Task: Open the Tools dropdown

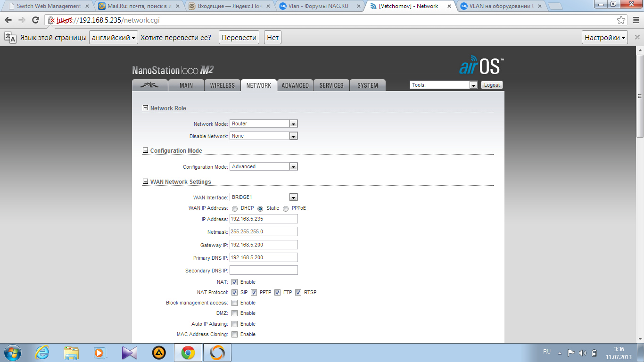Action: click(x=444, y=85)
